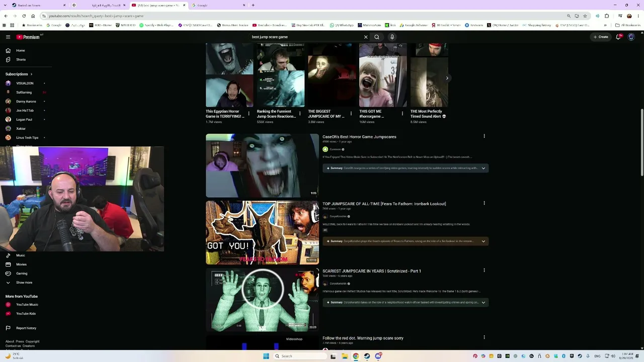Screen dimensions: 644x362
Task: Open options for 'Ranking the Funniest Jump Scare' short
Action: pos(300,114)
